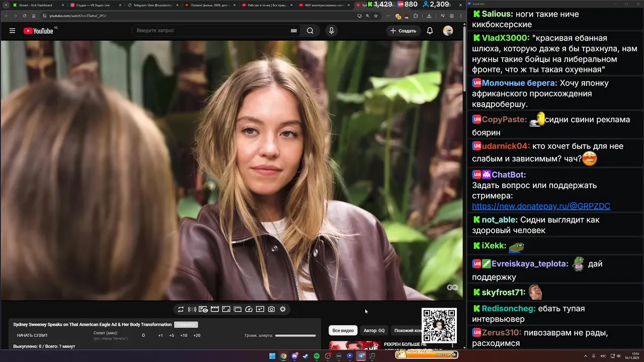The width and height of the screenshot is (644, 362).
Task: Go back with browser back arrow
Action: click(x=6, y=16)
